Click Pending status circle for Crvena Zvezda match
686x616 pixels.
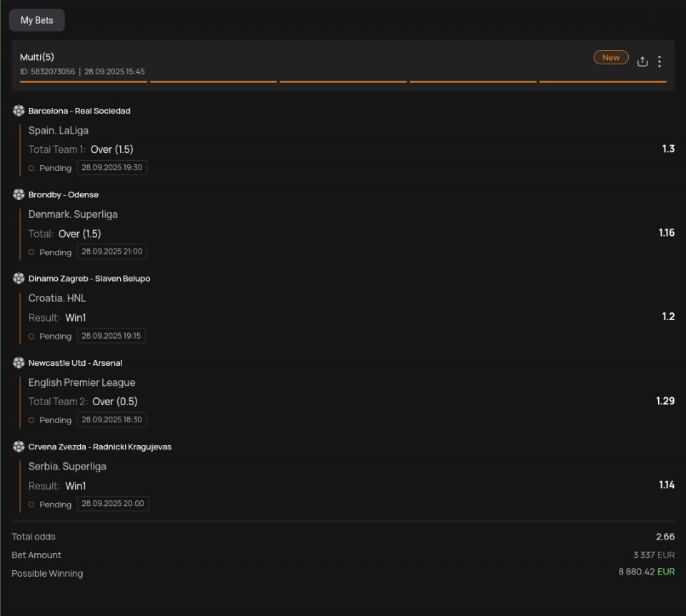(x=31, y=505)
